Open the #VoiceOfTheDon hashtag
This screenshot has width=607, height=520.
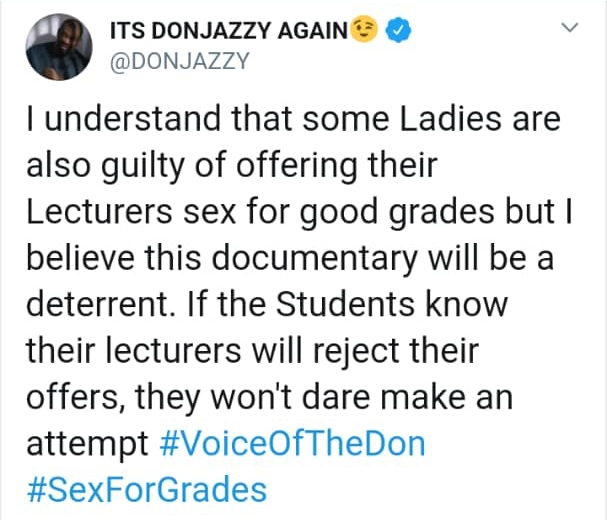pyautogui.click(x=292, y=444)
